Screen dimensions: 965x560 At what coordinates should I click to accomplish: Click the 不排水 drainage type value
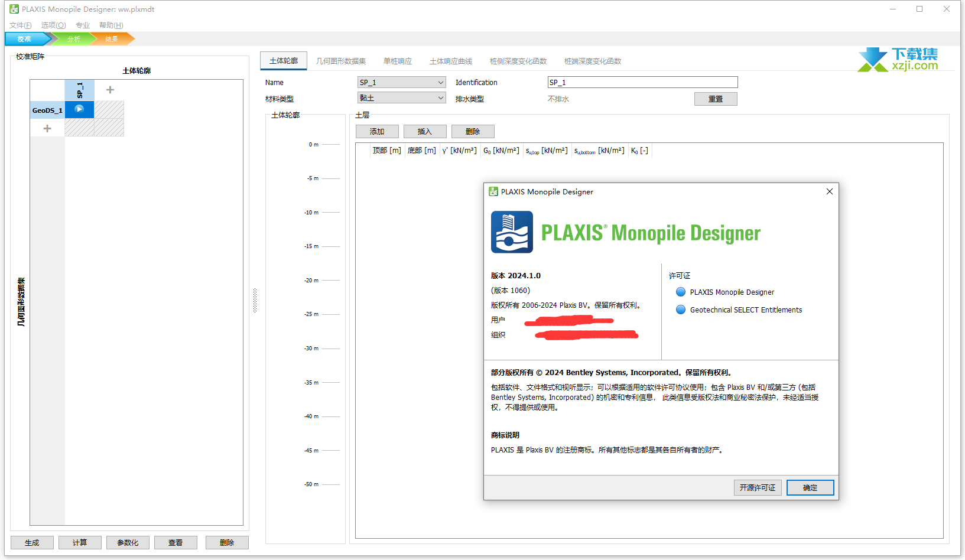point(558,99)
